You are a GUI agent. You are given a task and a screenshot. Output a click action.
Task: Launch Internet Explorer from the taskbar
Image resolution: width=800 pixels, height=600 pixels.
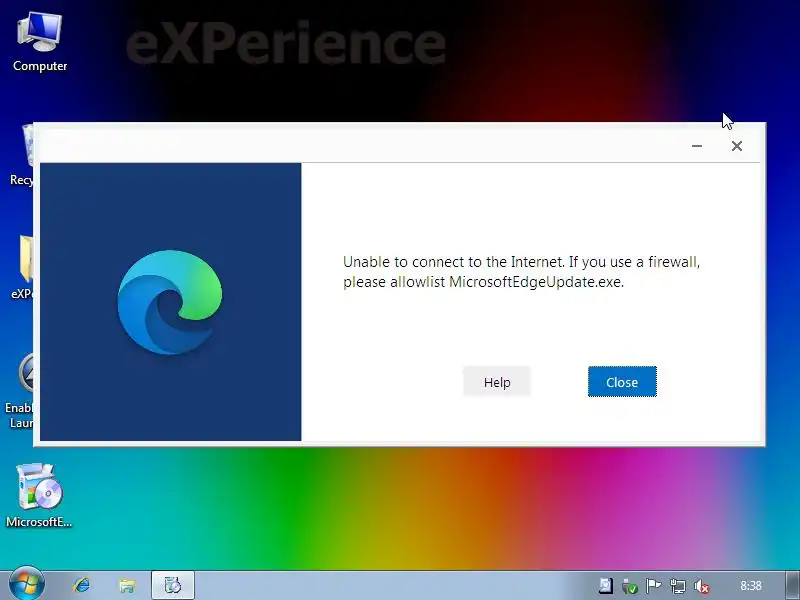82,585
